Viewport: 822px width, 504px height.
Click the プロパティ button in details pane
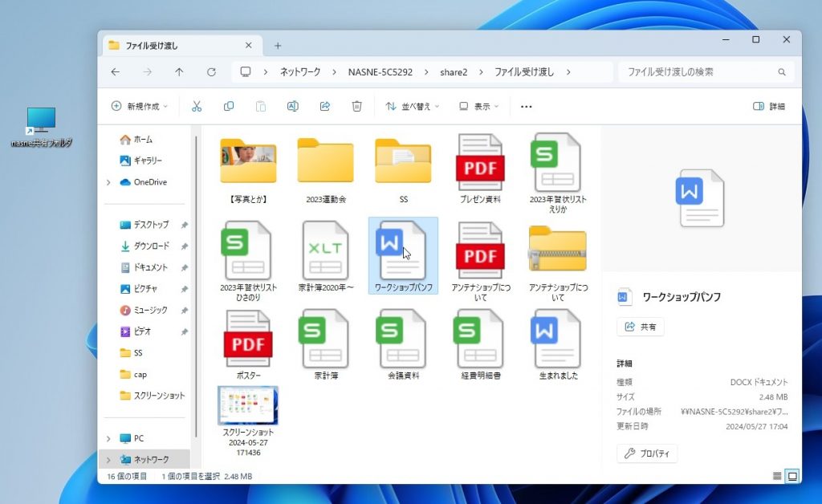tap(647, 453)
